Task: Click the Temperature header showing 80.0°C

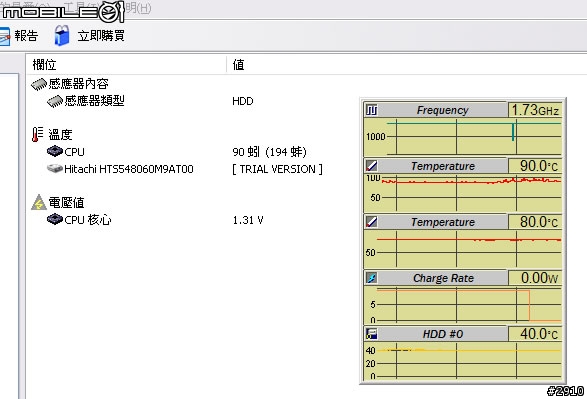Action: click(x=442, y=222)
